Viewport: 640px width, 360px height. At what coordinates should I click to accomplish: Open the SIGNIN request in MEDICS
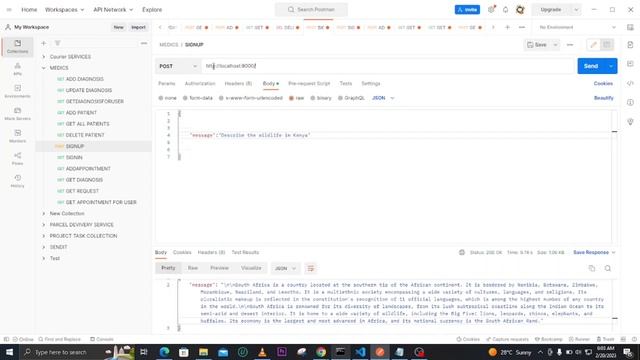(x=74, y=158)
